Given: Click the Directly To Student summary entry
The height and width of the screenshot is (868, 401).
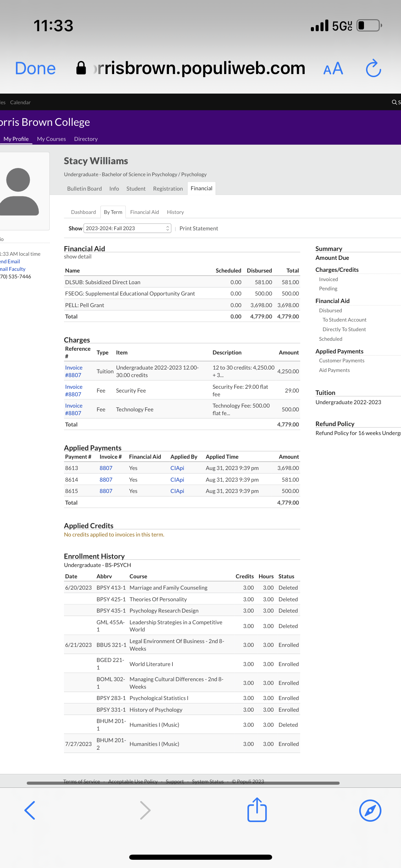Looking at the screenshot, I should [344, 329].
